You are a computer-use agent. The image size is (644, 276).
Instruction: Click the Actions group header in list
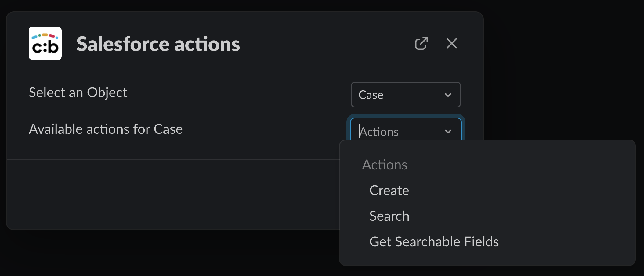(x=385, y=165)
